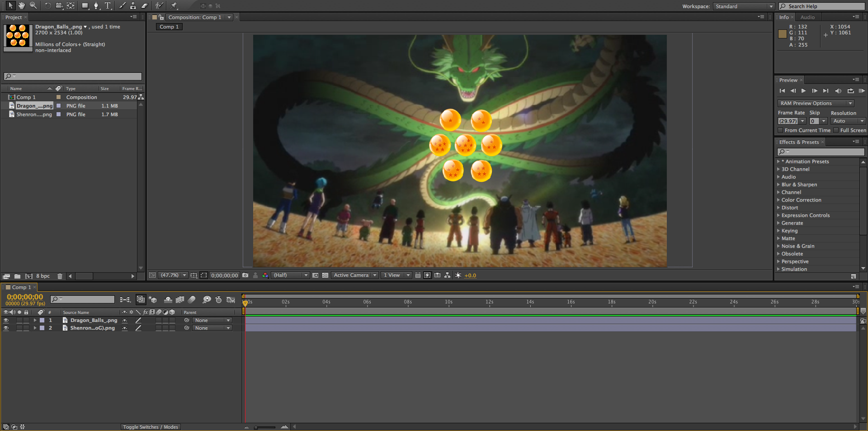Play the preview
868x431 pixels.
(803, 91)
